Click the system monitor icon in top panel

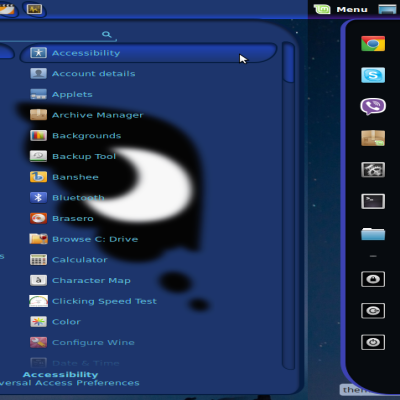pyautogui.click(x=35, y=9)
